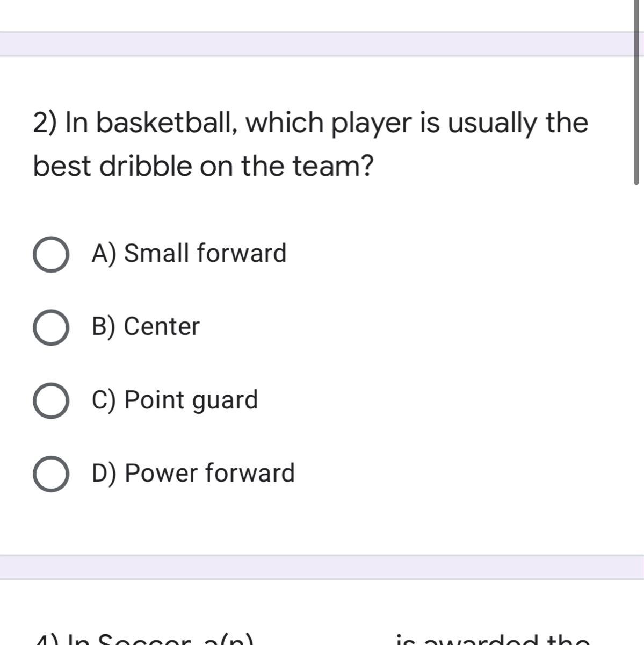Click 'is awarded the' text in question 4
This screenshot has height=645, width=644.
493,639
